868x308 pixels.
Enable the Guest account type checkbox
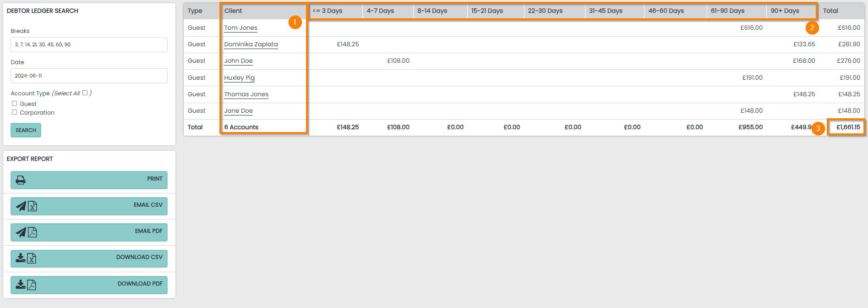15,104
